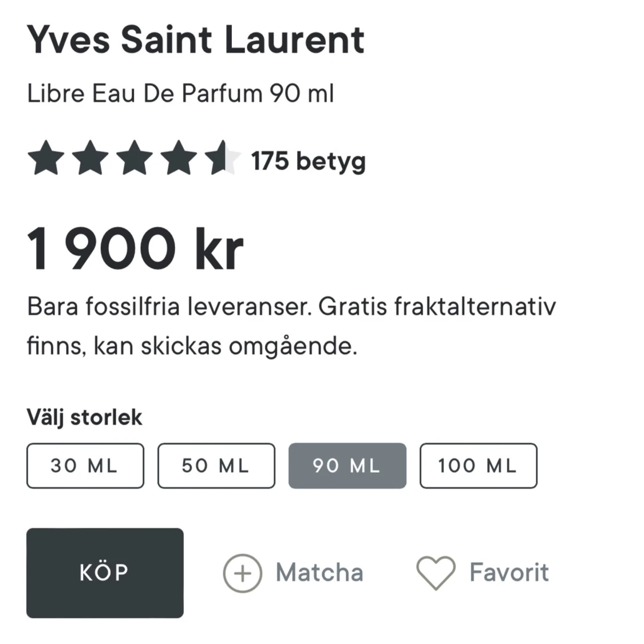
Task: Open the Välj storlek size selector
Action: tap(85, 416)
